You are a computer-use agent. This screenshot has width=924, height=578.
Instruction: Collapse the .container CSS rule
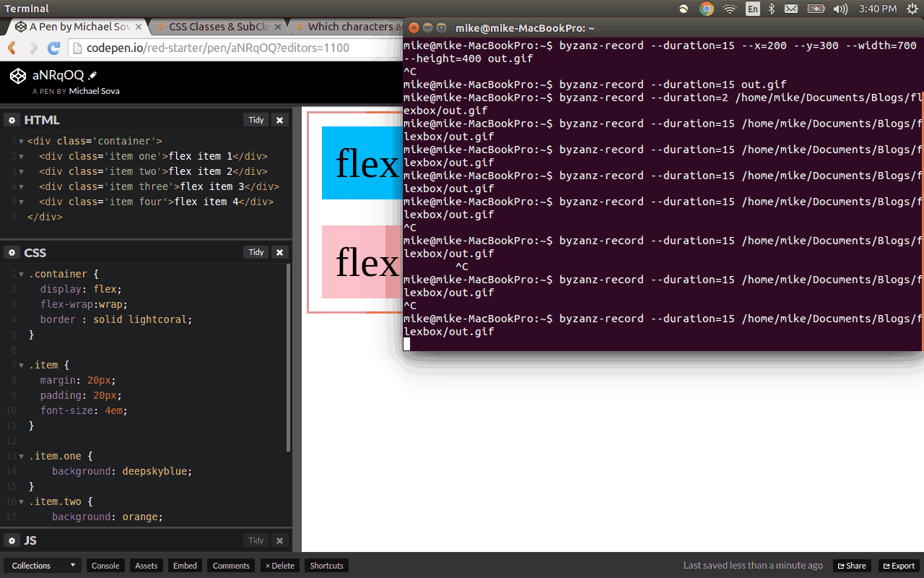click(22, 274)
